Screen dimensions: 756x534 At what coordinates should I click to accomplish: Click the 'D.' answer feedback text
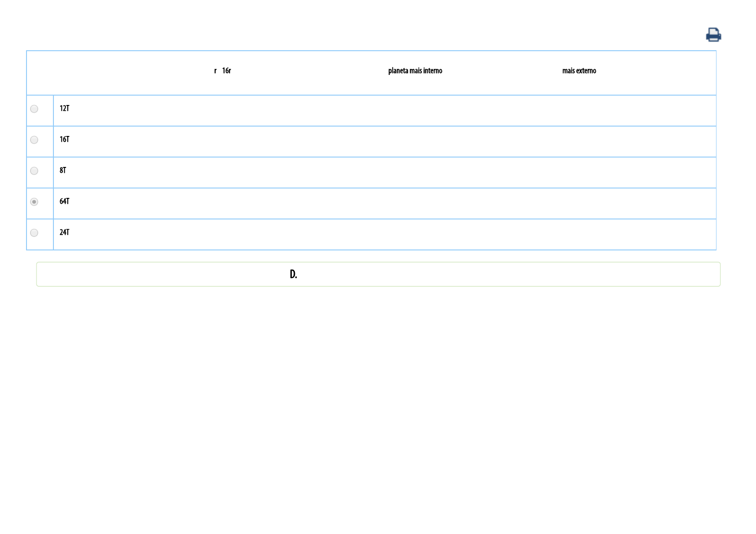pyautogui.click(x=293, y=274)
